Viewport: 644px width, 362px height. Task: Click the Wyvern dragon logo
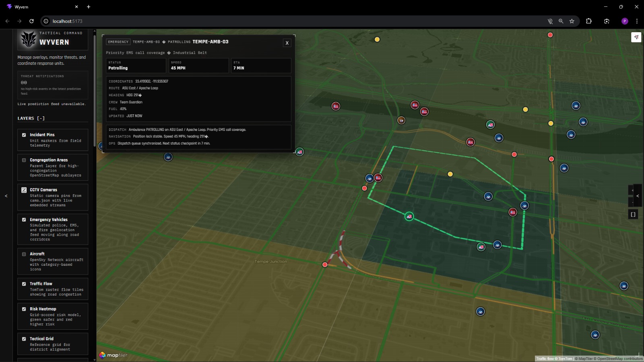click(x=29, y=39)
